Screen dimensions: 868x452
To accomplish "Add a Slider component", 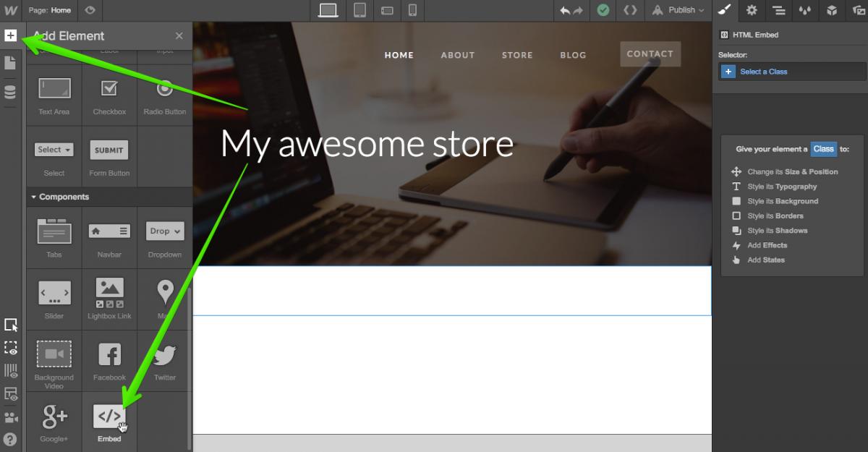I will (x=54, y=292).
